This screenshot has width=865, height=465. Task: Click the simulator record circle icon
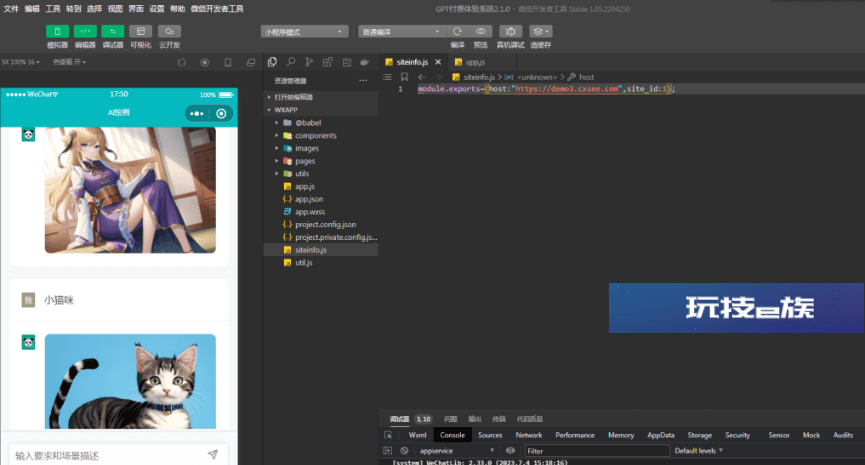[x=205, y=62]
